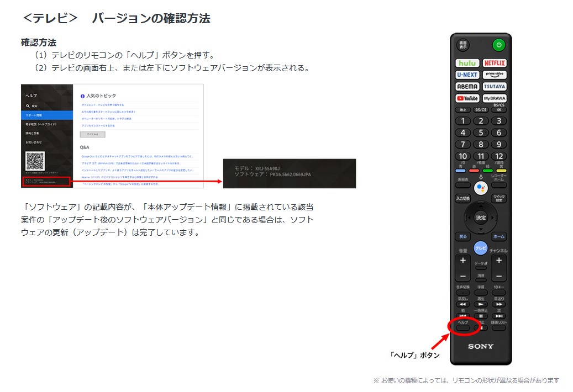Click the hulu button on remote
This screenshot has width=573, height=392.
tap(467, 63)
